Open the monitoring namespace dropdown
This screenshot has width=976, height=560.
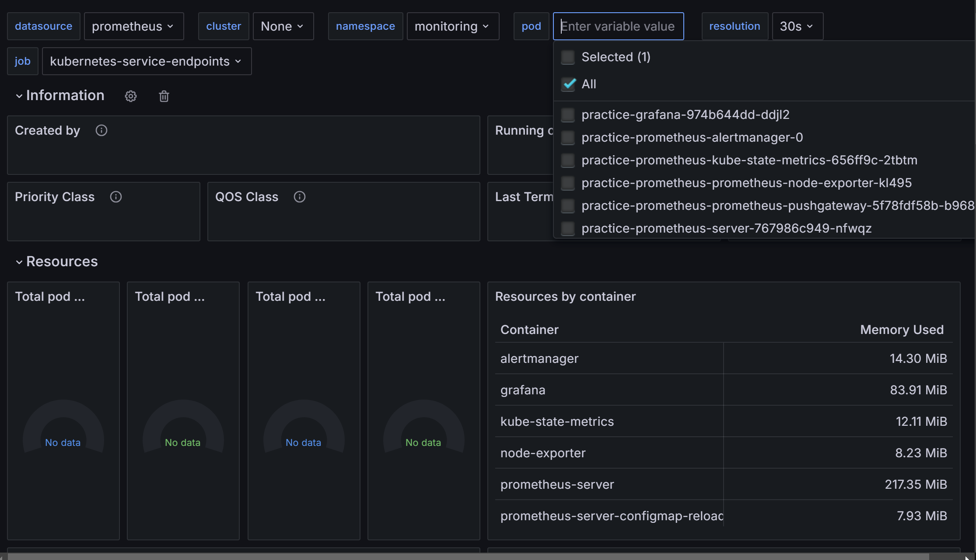(452, 26)
